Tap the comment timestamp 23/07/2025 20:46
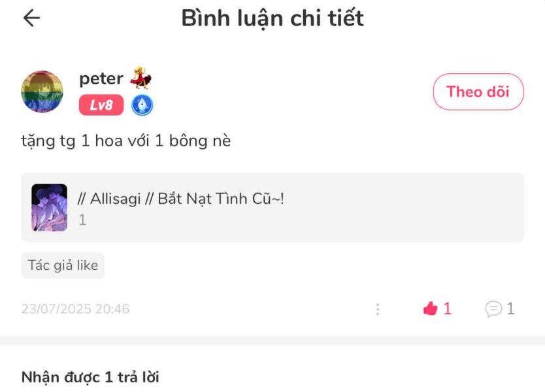Image resolution: width=545 pixels, height=392 pixels. click(x=75, y=309)
